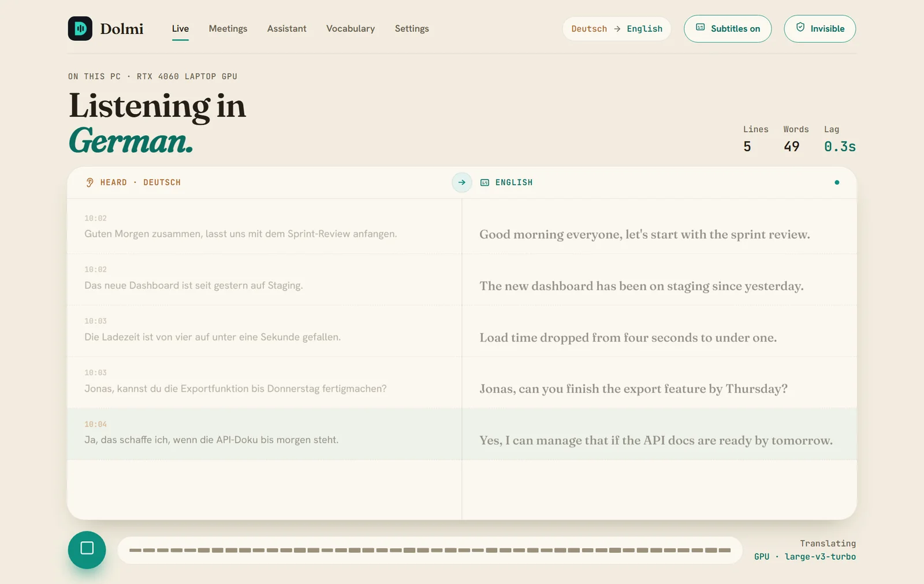The height and width of the screenshot is (584, 924).
Task: Click translation 'The new dashboard has been on staging'
Action: tap(642, 286)
